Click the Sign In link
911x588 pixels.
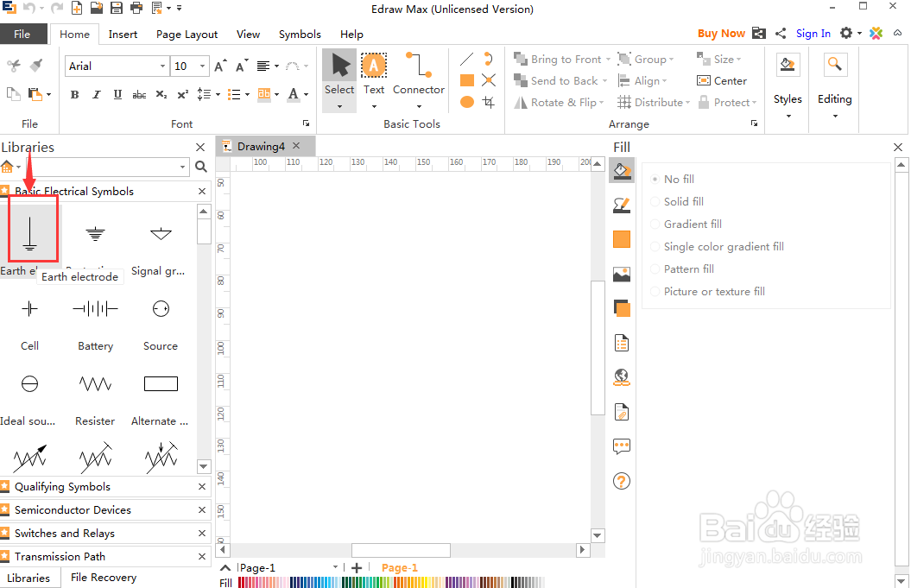813,34
